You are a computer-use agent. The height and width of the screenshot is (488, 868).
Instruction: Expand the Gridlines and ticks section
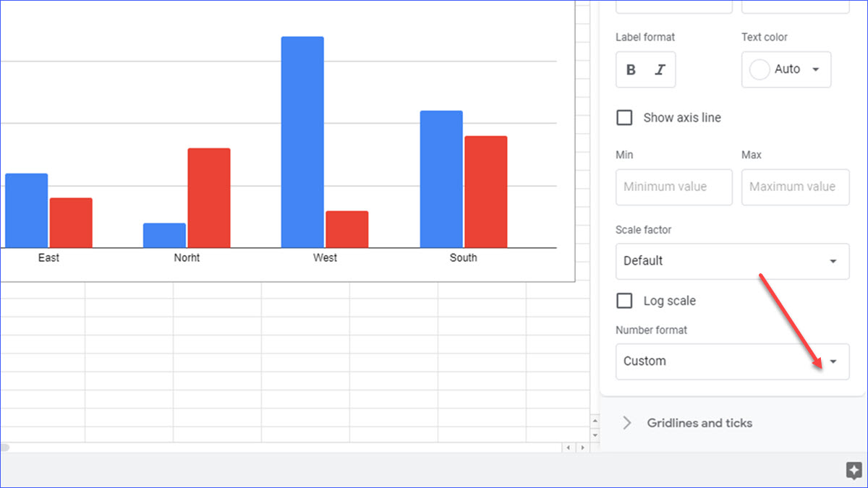(626, 423)
